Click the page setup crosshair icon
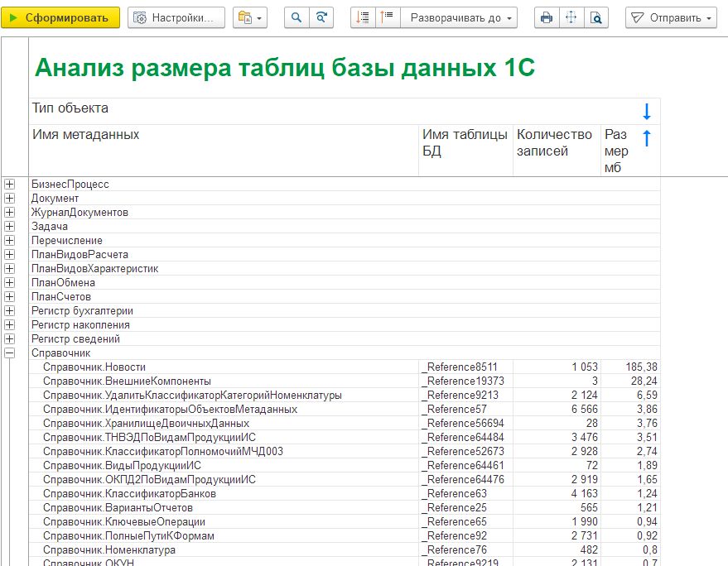728x566 pixels. click(571, 17)
